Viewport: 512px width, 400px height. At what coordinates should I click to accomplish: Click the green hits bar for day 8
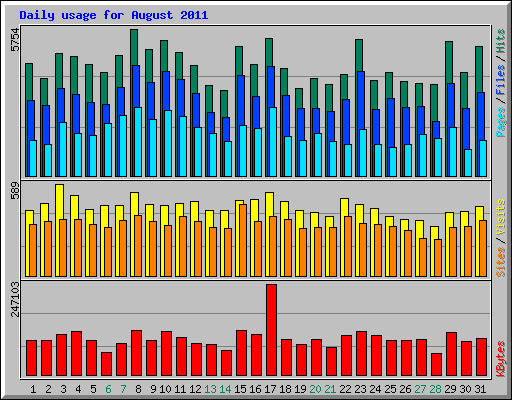pos(134,47)
